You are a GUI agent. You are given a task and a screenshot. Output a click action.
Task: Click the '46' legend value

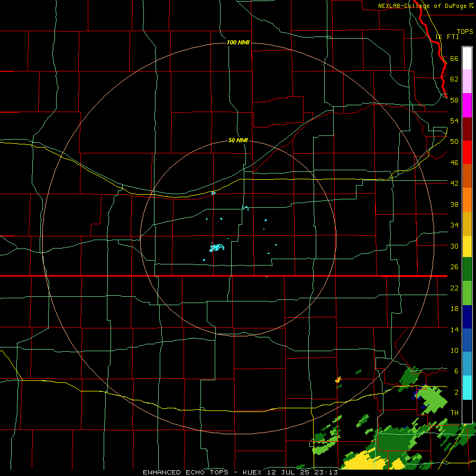coord(454,162)
